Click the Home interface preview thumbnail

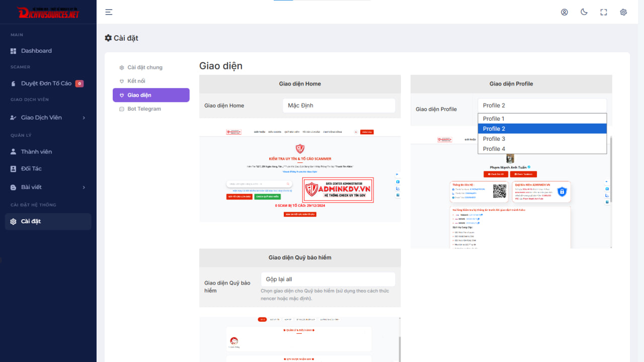click(300, 171)
